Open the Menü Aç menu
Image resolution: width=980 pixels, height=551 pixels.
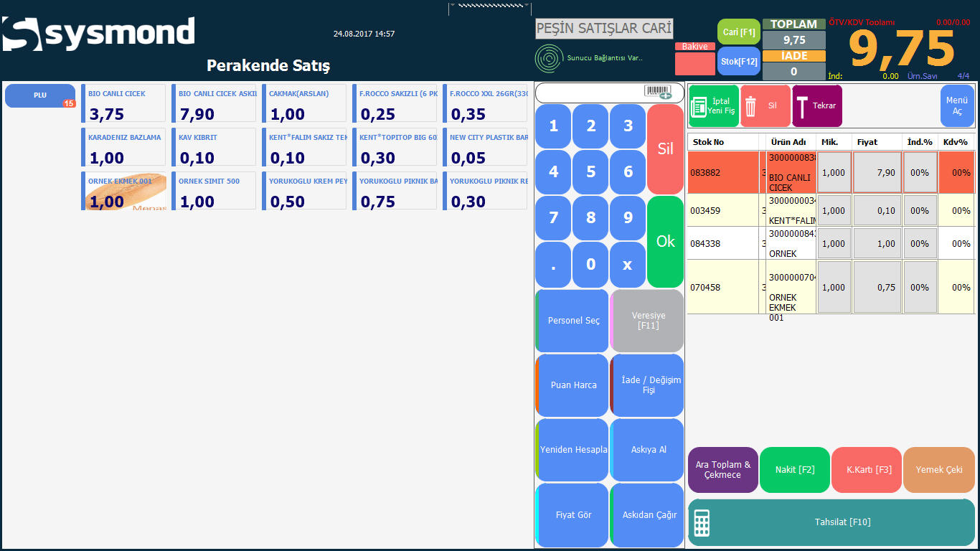(x=957, y=106)
